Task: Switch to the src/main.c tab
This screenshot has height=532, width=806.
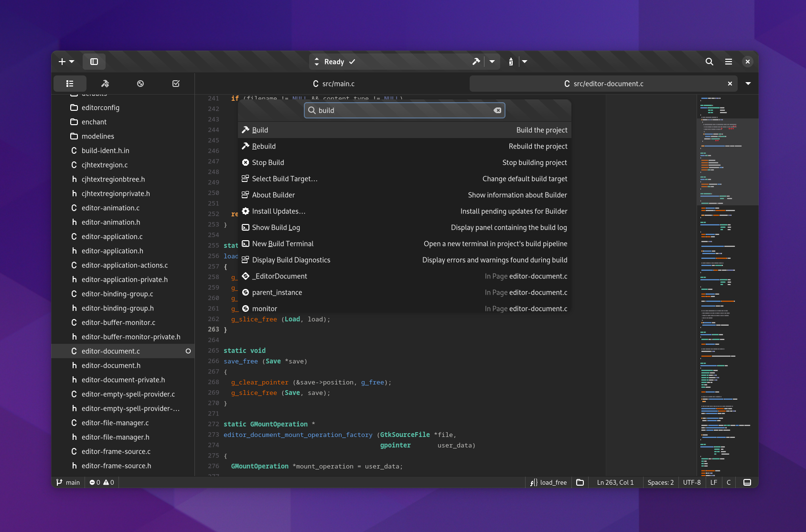Action: pos(333,84)
